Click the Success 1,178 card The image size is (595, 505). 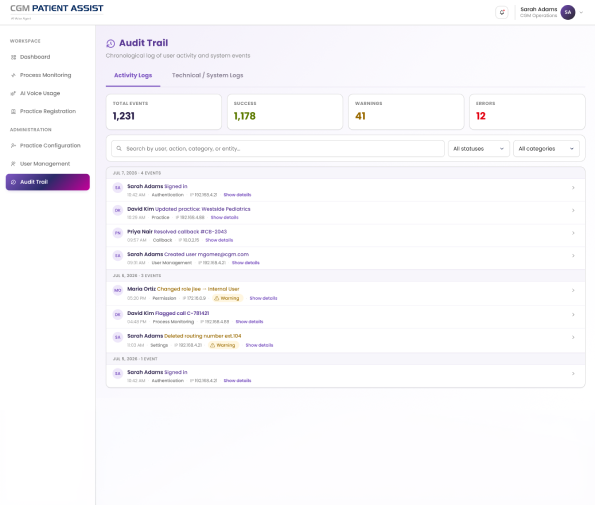click(285, 112)
